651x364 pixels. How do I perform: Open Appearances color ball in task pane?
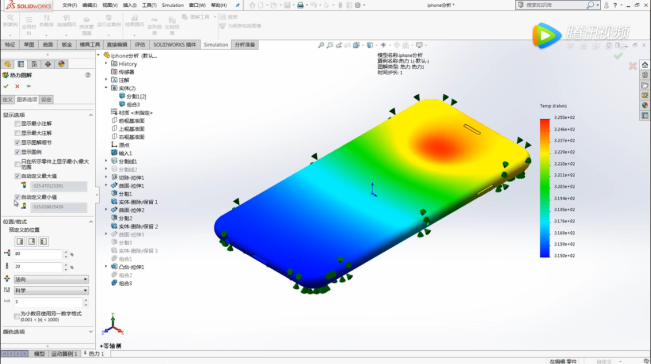(645, 105)
